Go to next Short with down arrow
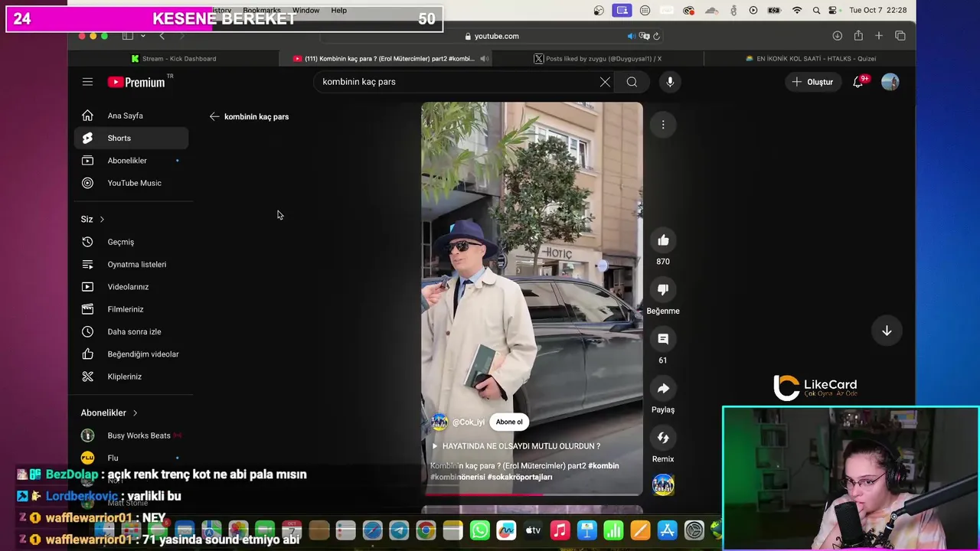 click(x=887, y=331)
